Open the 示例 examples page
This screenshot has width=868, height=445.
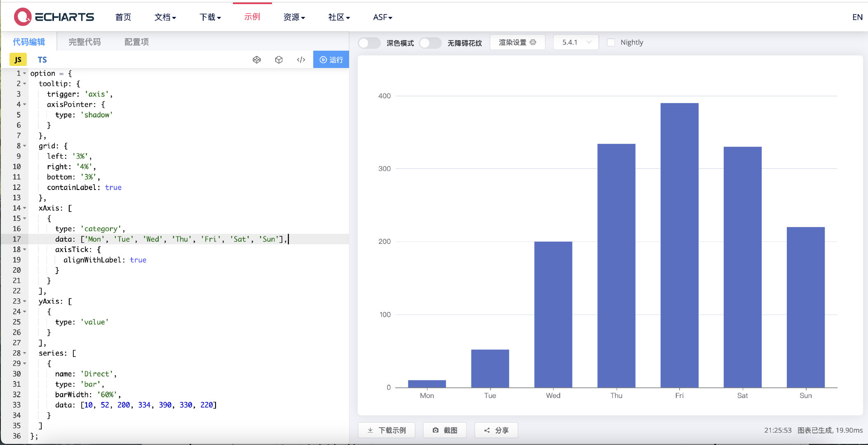click(x=252, y=16)
